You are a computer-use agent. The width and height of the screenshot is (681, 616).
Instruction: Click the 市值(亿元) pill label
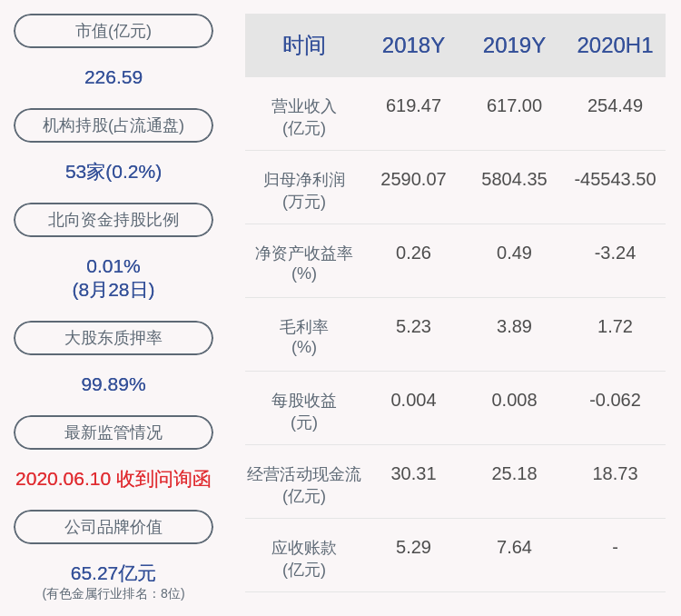click(113, 31)
